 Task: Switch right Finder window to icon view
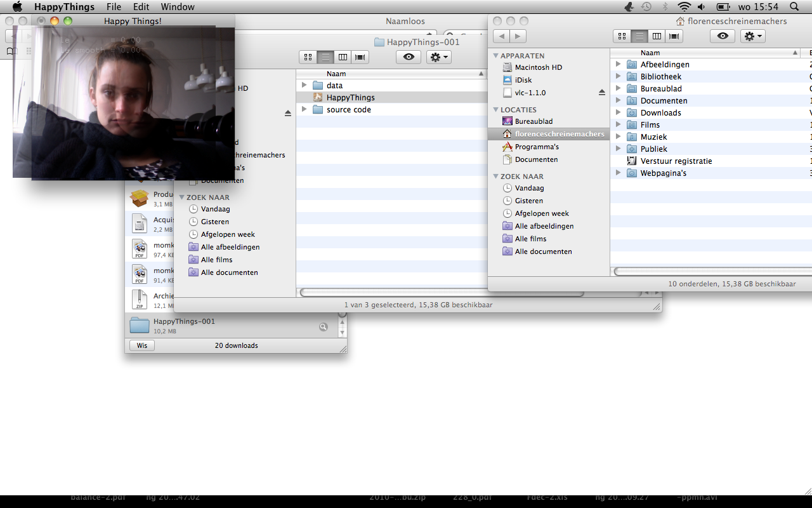click(x=622, y=36)
